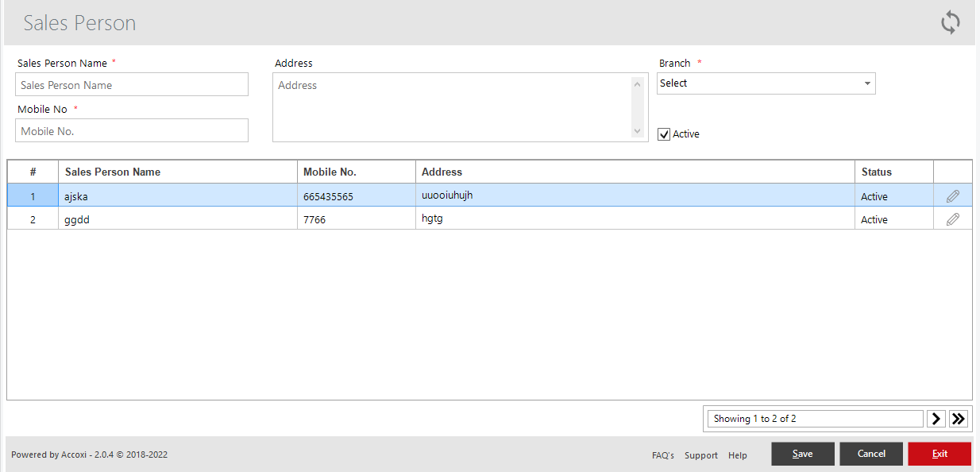Click Active status in ajska row
980x472 pixels.
tap(894, 195)
